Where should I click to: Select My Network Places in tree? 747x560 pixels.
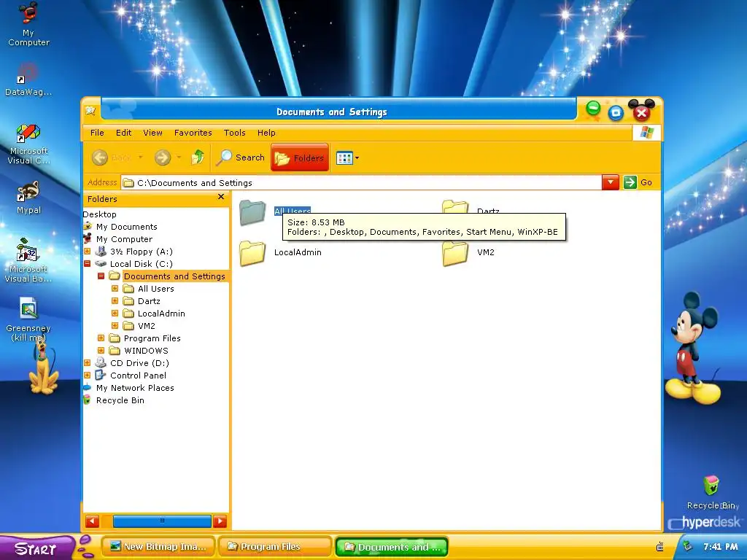[135, 388]
